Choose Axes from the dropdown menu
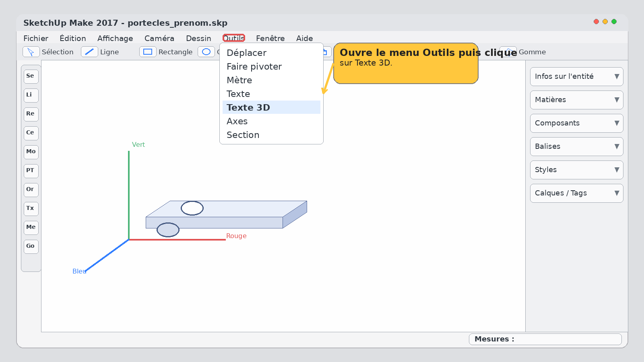Screen dimensions: 644x362 coord(271,121)
